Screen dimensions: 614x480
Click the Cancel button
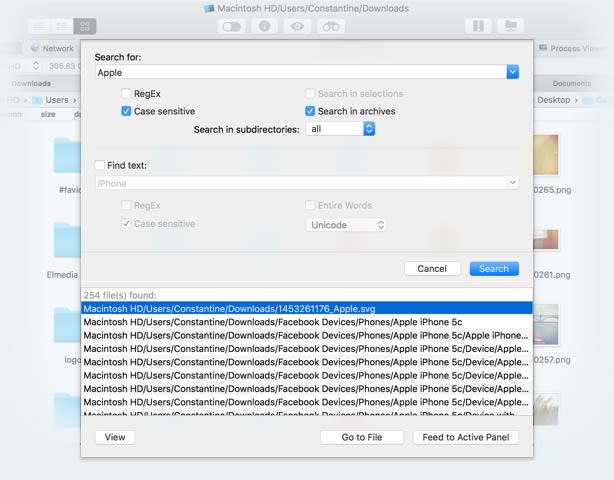pyautogui.click(x=432, y=269)
